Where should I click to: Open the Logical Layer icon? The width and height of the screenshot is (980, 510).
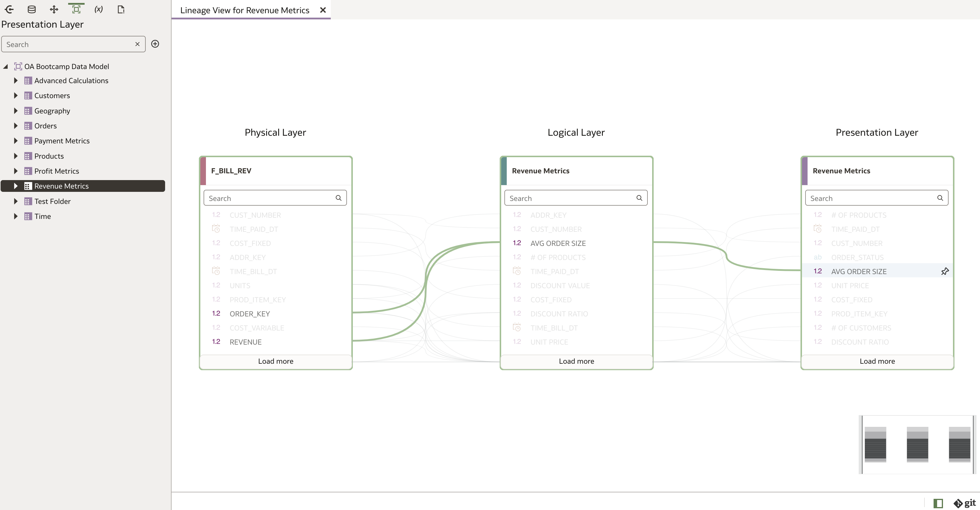click(54, 9)
